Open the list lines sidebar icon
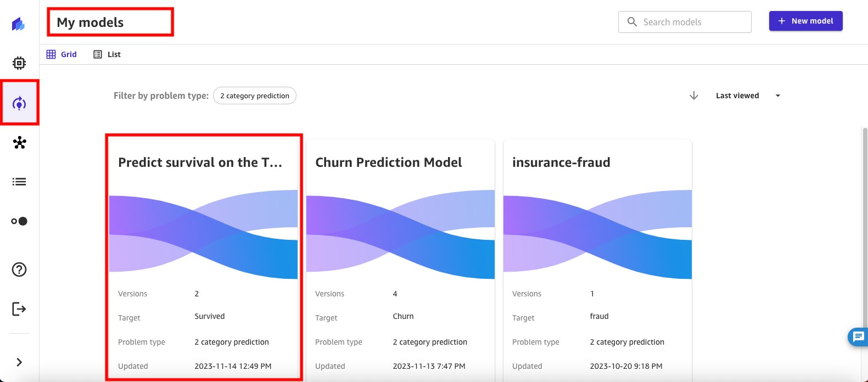Screen dimensions: 868x382 point(19,182)
